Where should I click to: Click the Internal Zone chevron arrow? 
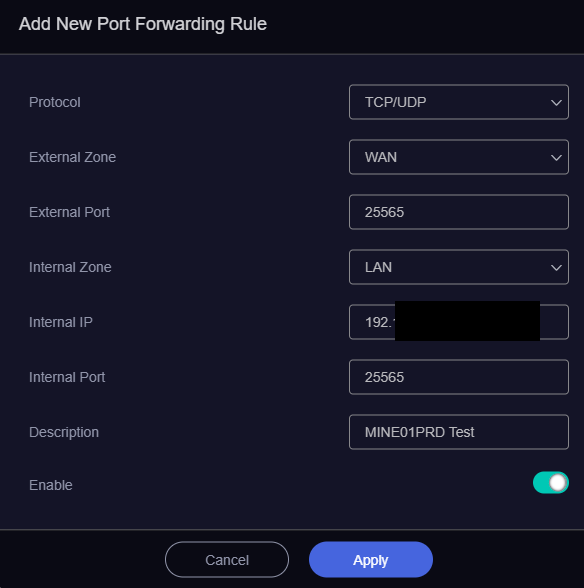pyautogui.click(x=556, y=267)
